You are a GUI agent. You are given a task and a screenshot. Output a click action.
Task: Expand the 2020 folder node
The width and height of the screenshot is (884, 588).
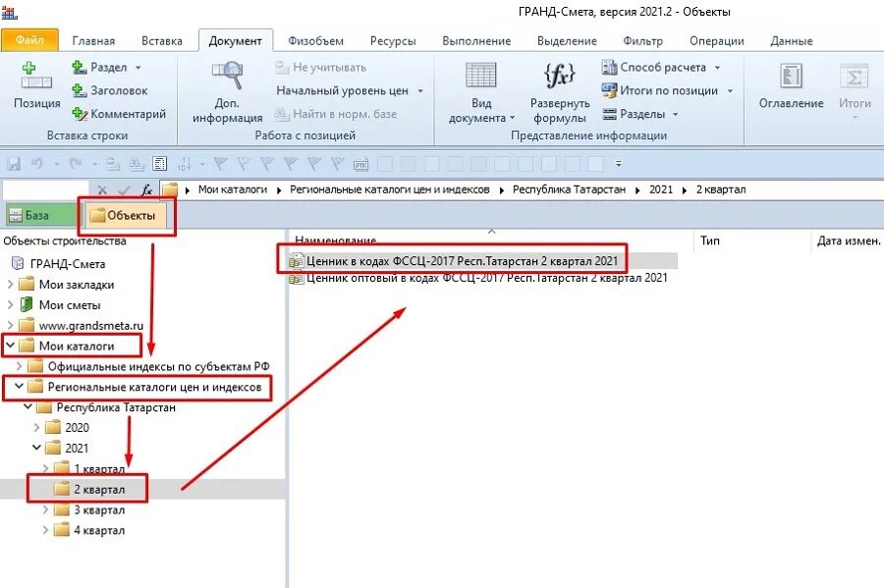pos(36,427)
